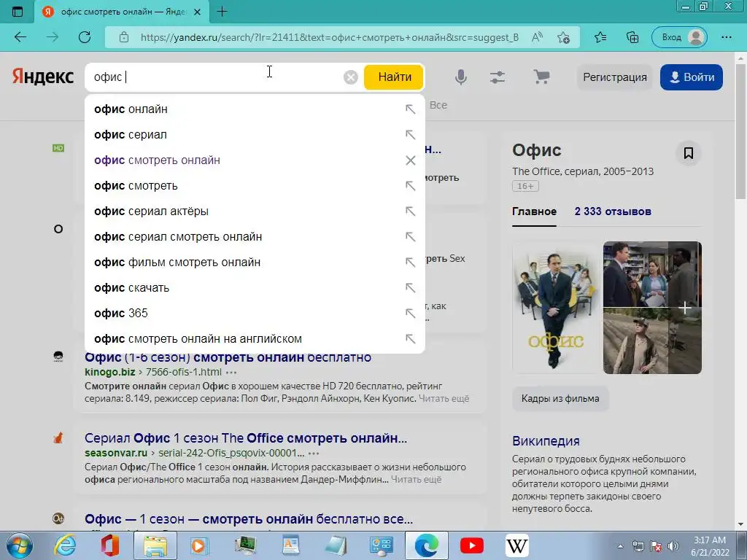Screen dimensions: 747x560
Task: Open the volume speaker tray icon
Action: [673, 546]
